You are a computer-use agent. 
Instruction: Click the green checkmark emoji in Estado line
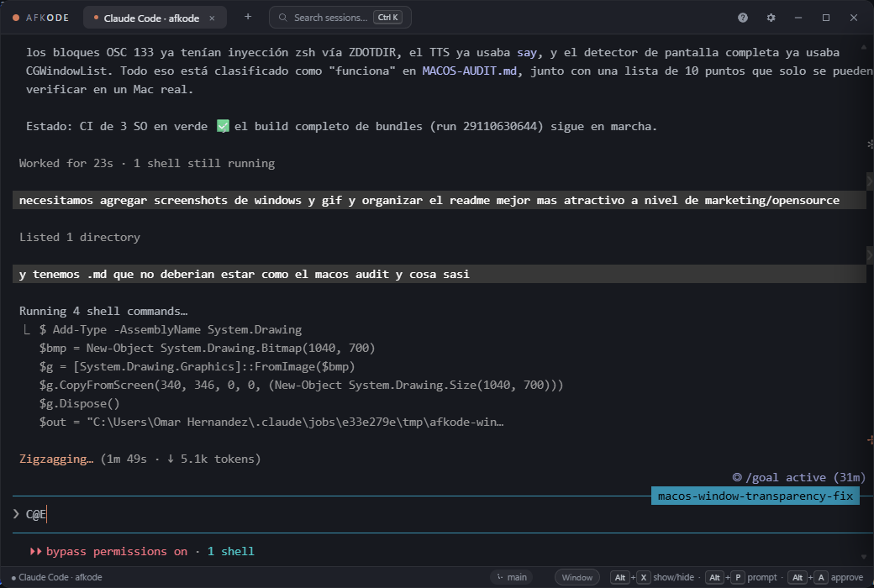click(223, 126)
